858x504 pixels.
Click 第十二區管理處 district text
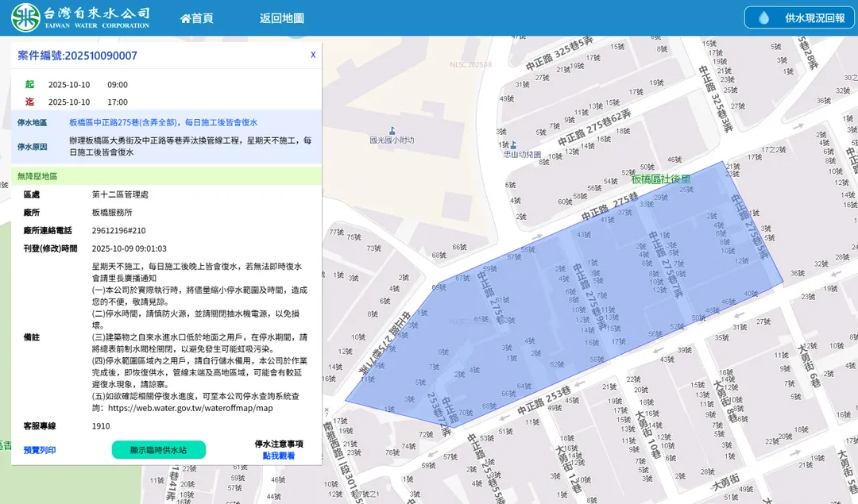coord(120,194)
